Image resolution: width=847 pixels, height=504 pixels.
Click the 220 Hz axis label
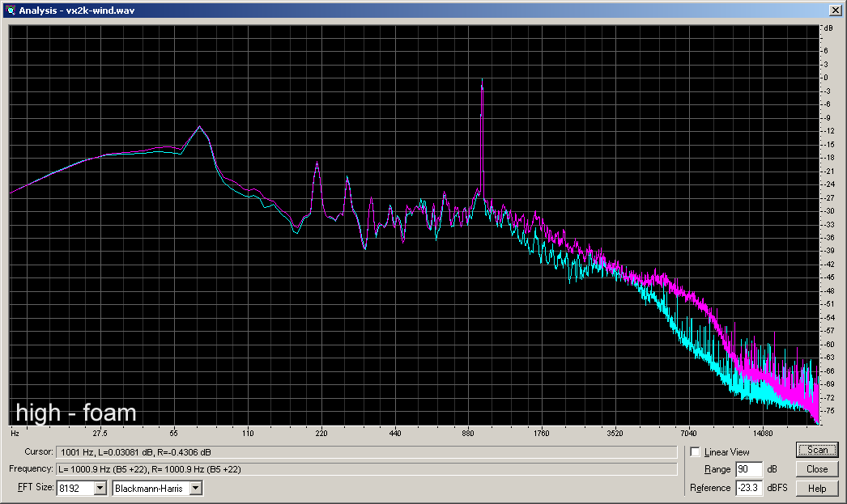tap(321, 434)
